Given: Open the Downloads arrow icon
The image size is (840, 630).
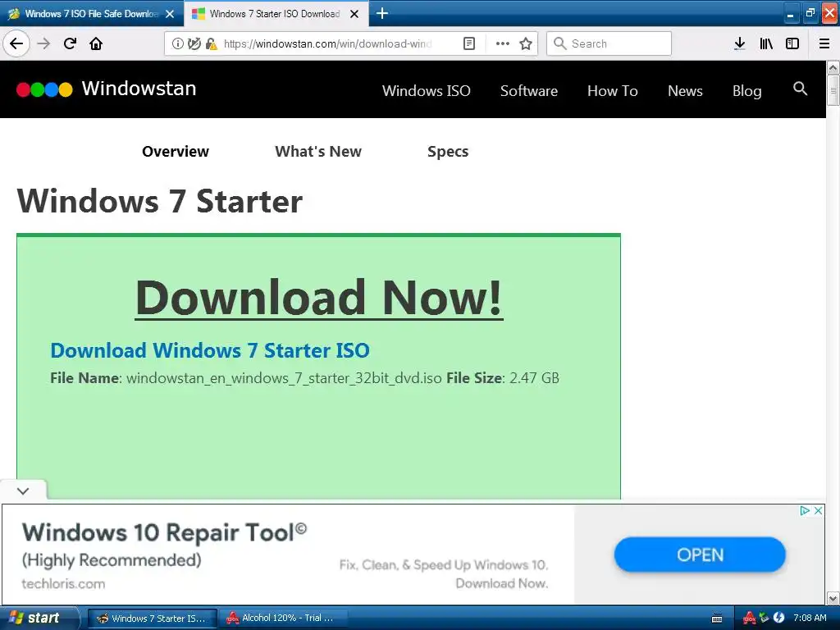Looking at the screenshot, I should click(x=739, y=43).
